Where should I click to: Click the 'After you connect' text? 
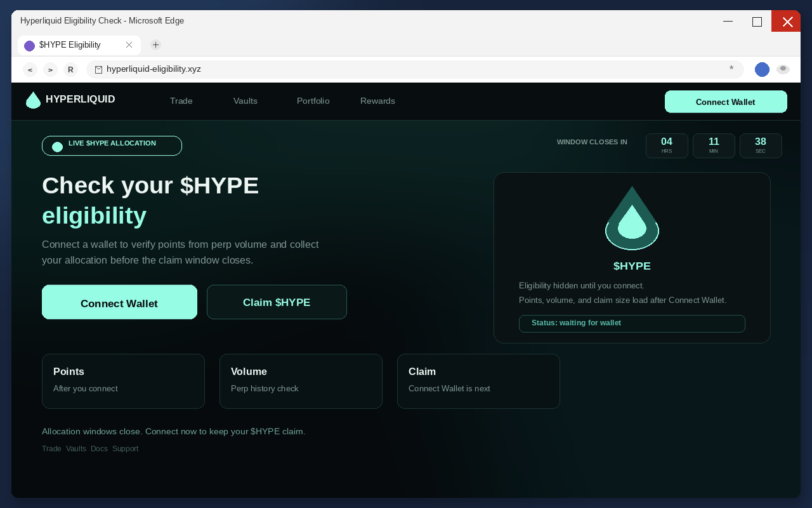tap(86, 389)
